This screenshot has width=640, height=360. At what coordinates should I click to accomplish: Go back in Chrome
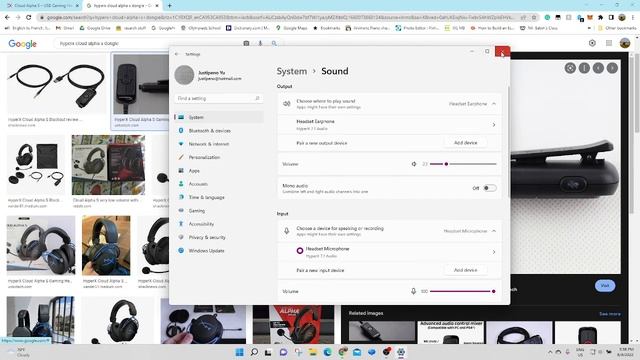(x=7, y=18)
